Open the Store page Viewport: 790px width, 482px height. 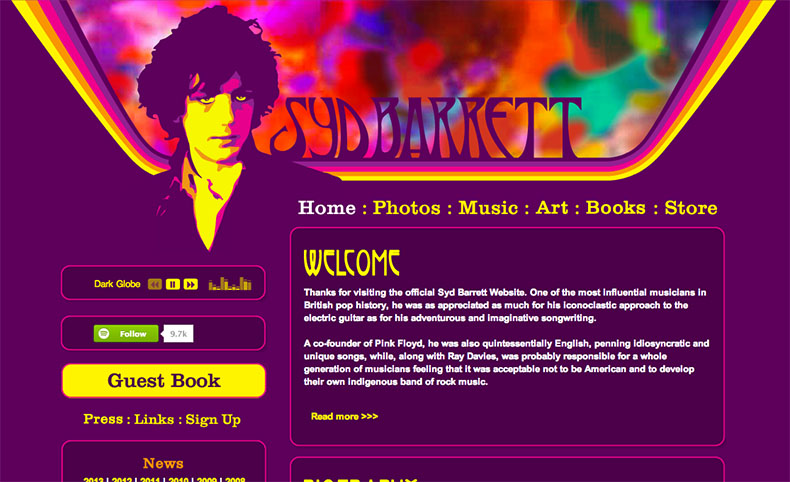click(691, 208)
